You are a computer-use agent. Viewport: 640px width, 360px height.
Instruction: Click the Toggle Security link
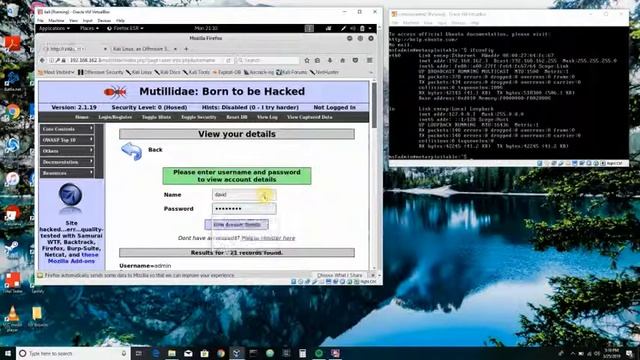click(198, 117)
